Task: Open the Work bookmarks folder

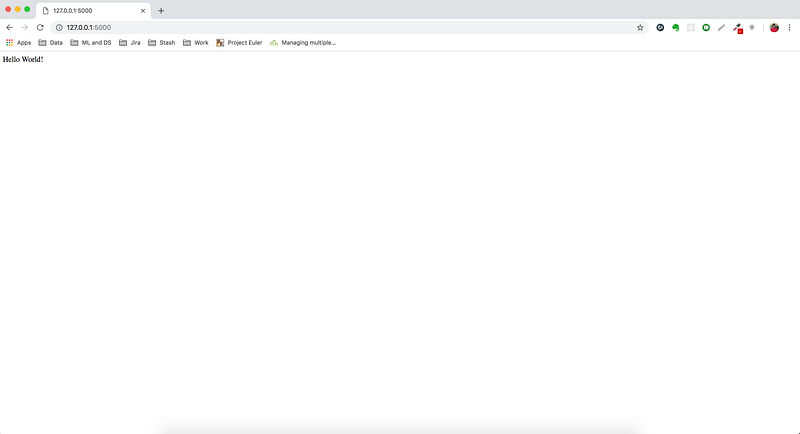Action: tap(196, 43)
